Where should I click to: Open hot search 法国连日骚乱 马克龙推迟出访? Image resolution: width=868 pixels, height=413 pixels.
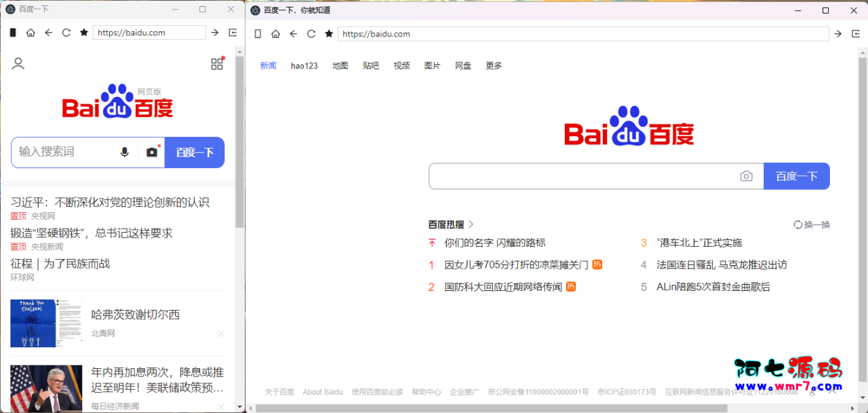722,265
